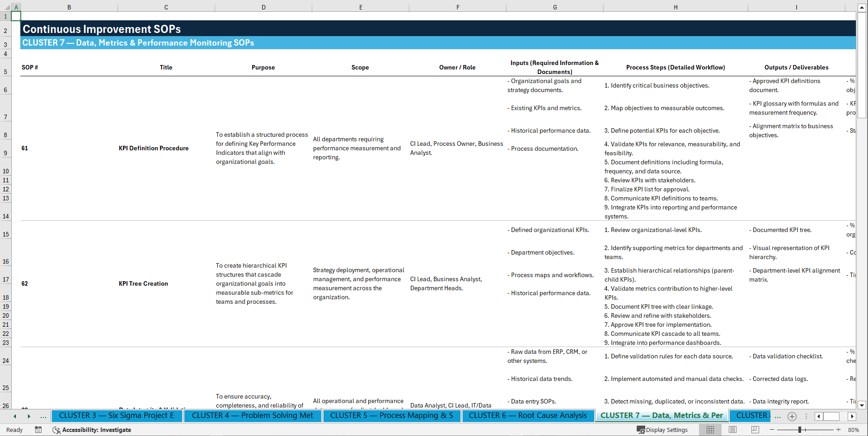Adjust the zoom level slider
The width and height of the screenshot is (868, 436).
(x=800, y=430)
